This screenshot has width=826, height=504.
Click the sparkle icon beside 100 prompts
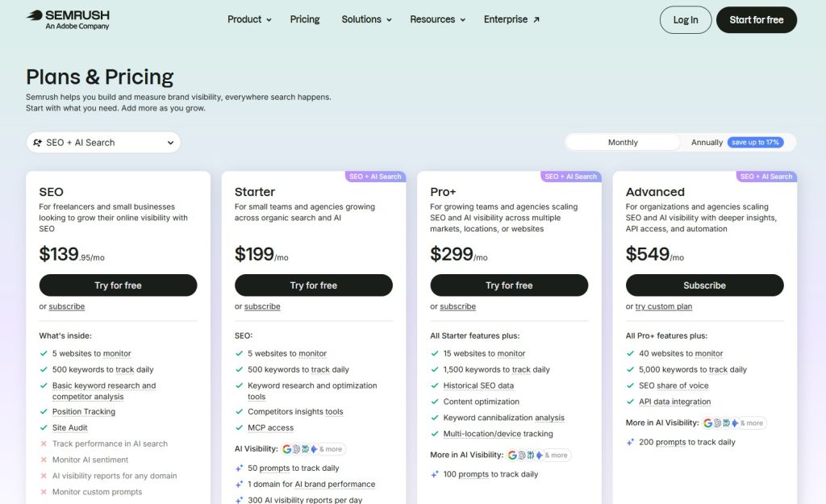click(435, 474)
